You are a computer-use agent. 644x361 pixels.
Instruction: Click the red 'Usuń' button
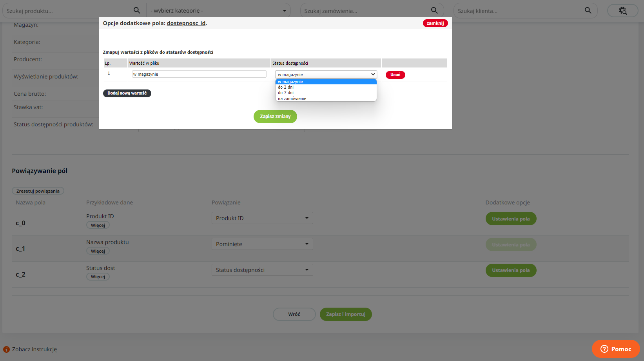(395, 75)
